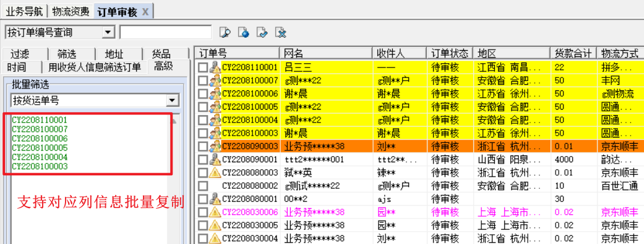The height and width of the screenshot is (244, 644).
Task: Click status icon of order CY2208090003
Action: coord(215,146)
